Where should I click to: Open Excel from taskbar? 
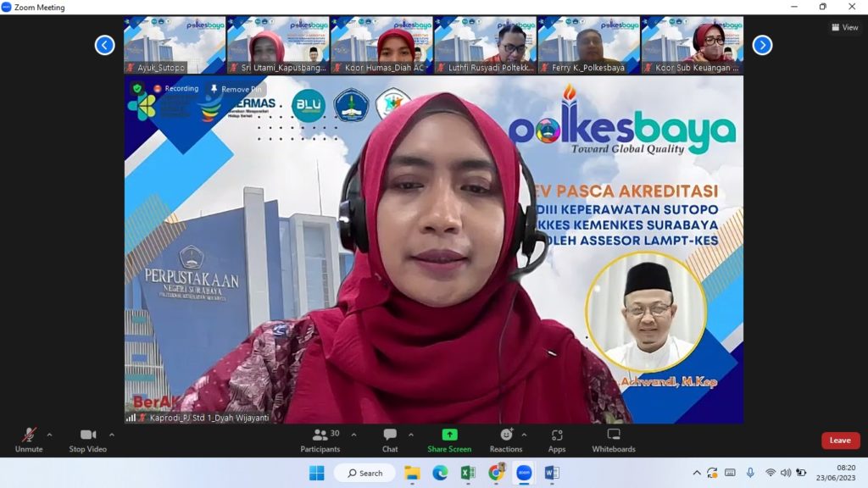point(468,473)
